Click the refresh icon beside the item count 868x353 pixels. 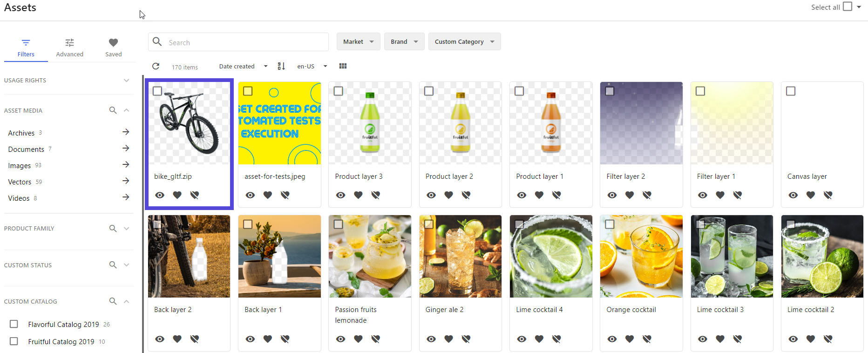click(156, 67)
